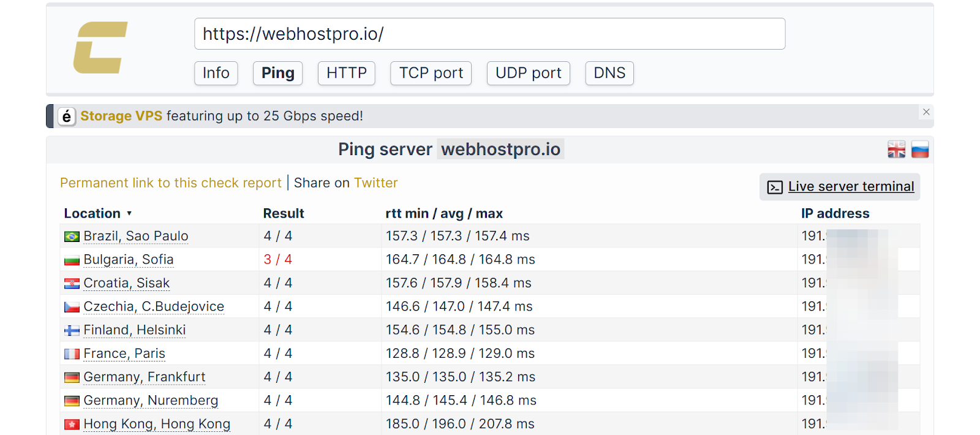The height and width of the screenshot is (435, 980).
Task: Open the Germany, Nuremberg location
Action: pos(151,400)
